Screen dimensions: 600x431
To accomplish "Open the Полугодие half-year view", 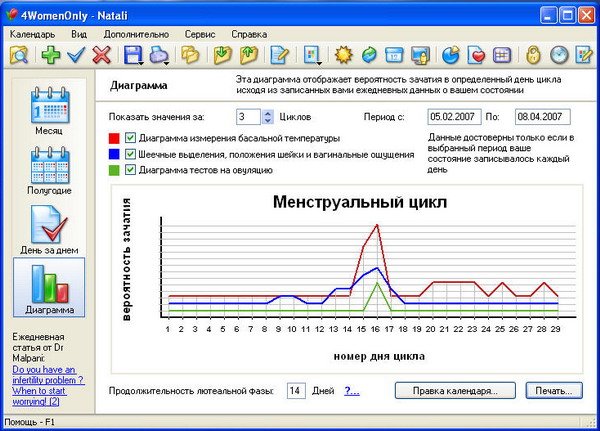I will pos(49,171).
